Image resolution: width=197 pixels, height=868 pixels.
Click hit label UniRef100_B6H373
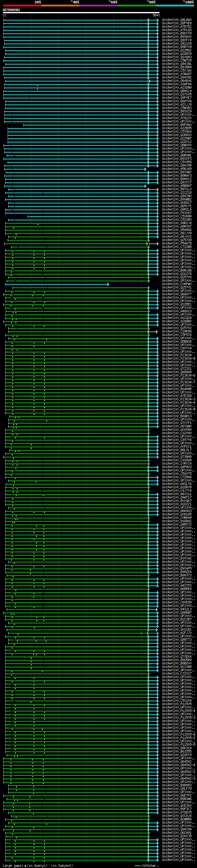177,575
